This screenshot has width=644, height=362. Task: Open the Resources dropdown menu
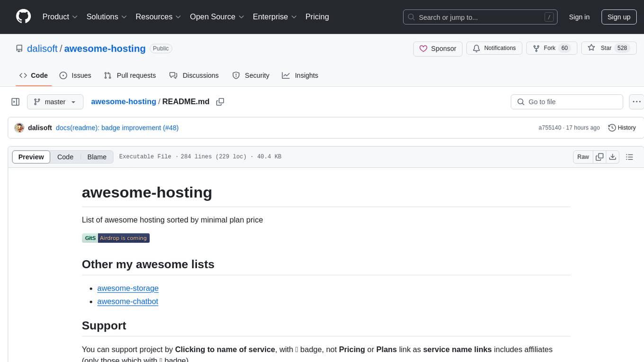[159, 17]
